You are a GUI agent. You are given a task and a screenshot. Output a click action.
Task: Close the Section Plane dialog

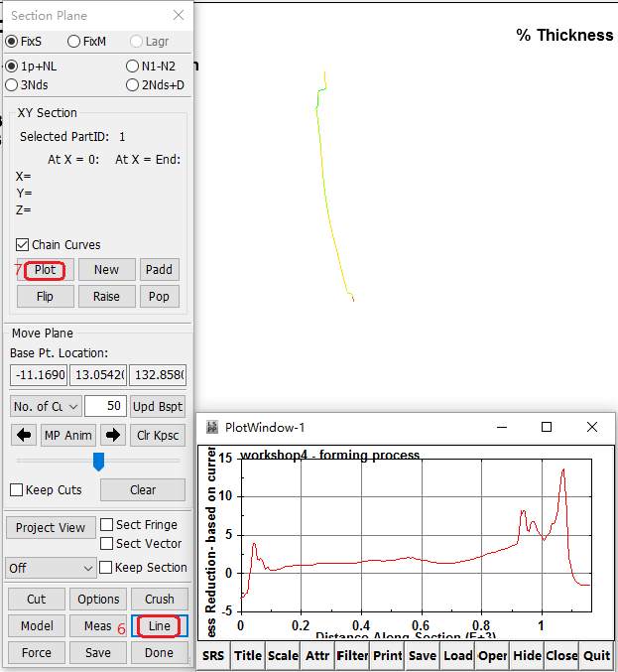[x=179, y=16]
